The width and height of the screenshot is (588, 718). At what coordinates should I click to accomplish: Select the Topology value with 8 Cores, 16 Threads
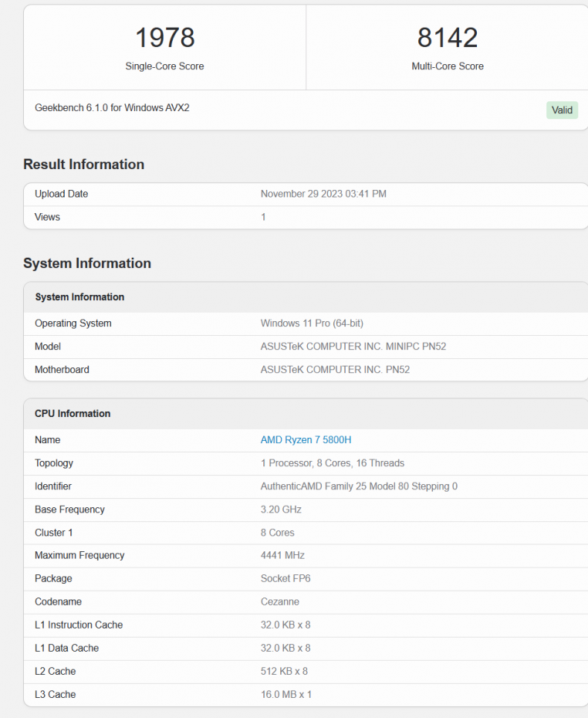(x=332, y=463)
